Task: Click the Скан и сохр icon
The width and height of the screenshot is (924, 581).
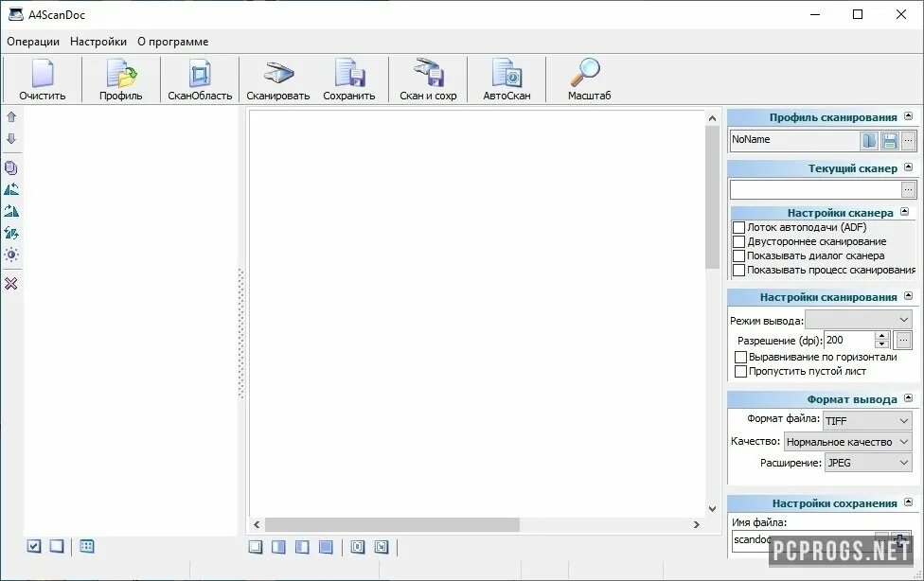Action: pos(429,79)
